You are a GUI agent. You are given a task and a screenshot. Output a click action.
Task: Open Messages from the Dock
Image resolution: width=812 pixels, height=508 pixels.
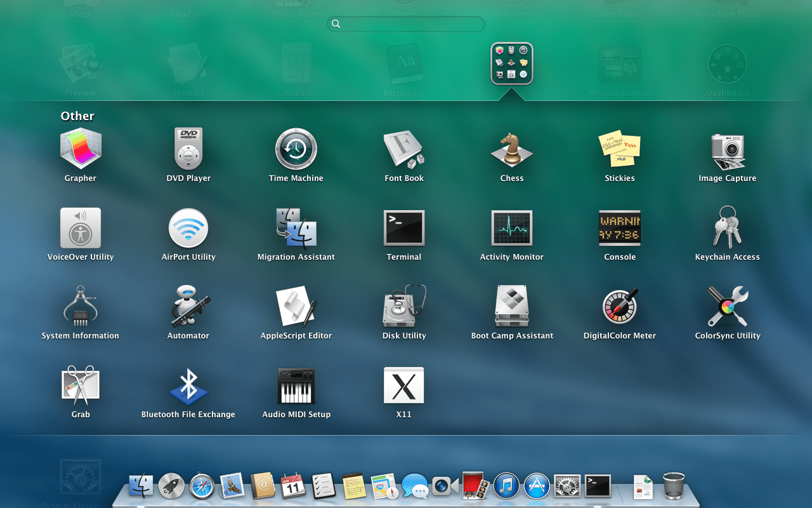tap(415, 486)
